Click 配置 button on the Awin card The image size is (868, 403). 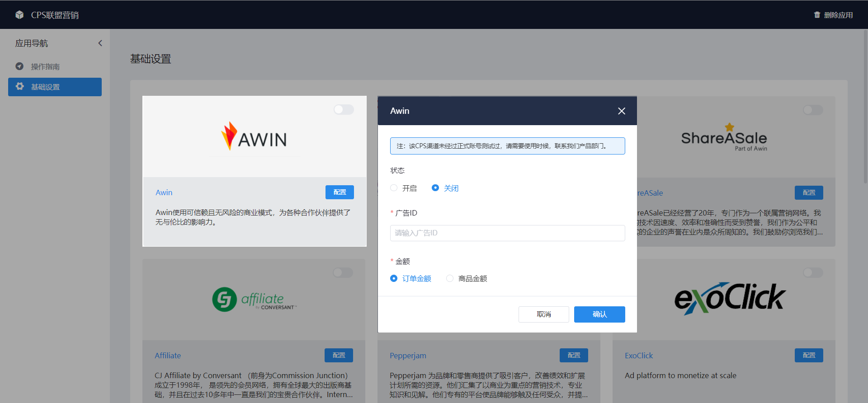click(340, 192)
